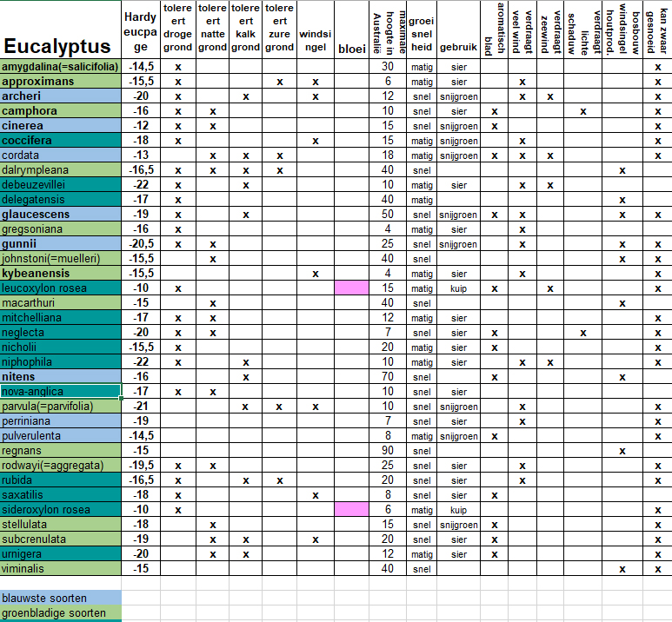Select the 'gunnii' species cell
The height and width of the screenshot is (622, 672).
tap(61, 244)
